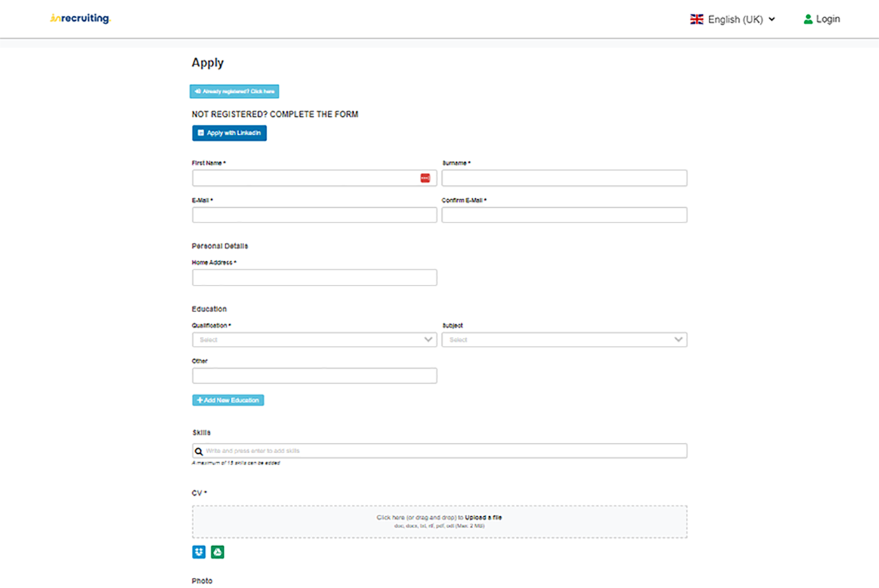Click the CV upload drop zone
This screenshot has height=588, width=879.
[439, 522]
